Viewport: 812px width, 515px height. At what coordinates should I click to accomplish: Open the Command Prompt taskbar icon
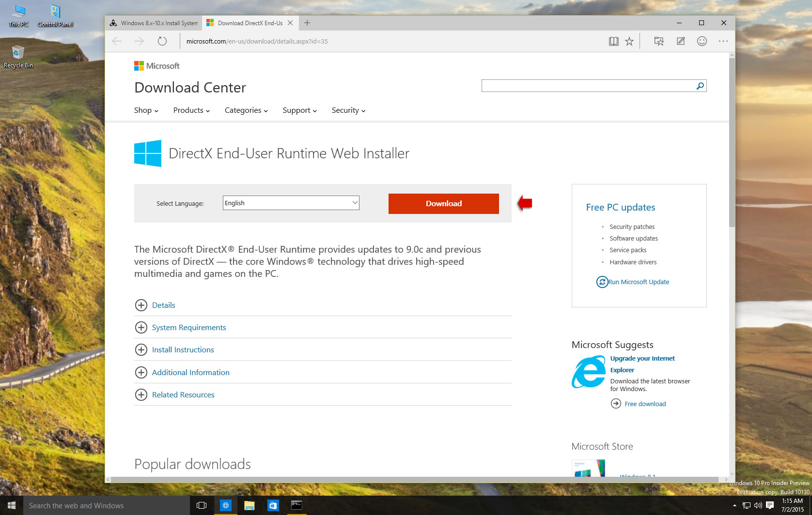click(297, 505)
